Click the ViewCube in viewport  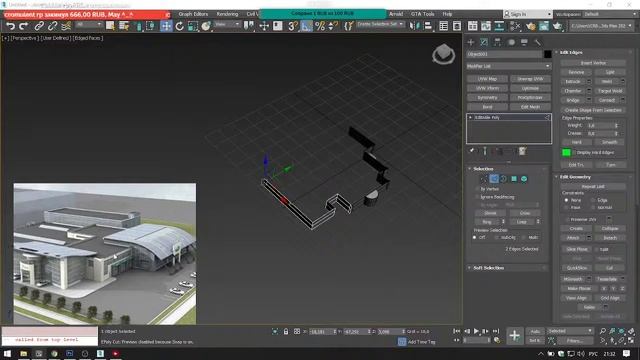(x=444, y=53)
